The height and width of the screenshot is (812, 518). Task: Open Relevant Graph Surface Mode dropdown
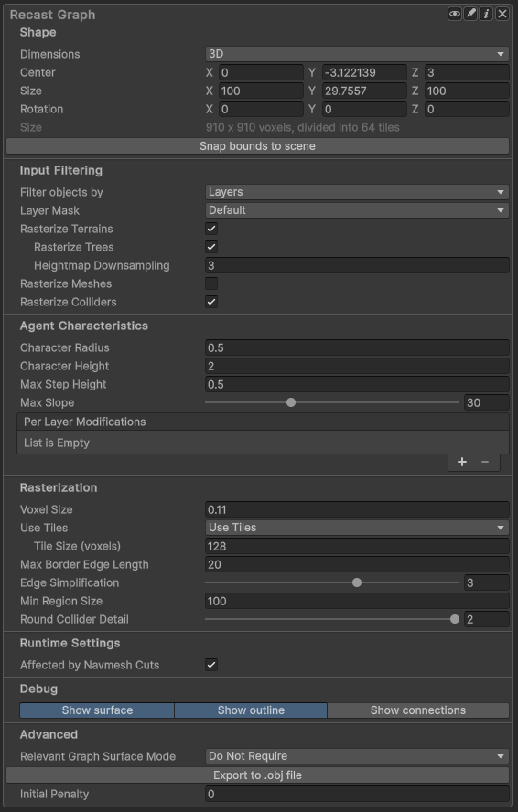[x=357, y=756]
